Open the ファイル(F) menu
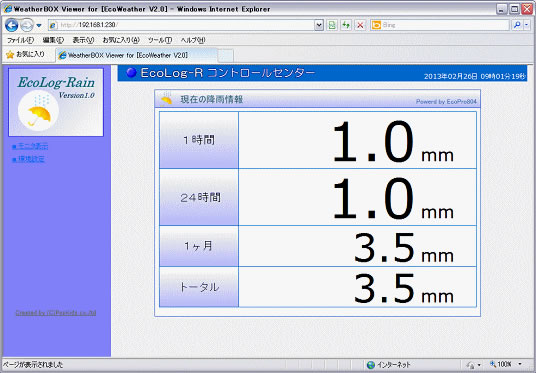Screen dimensions: 536x373 (x=21, y=40)
